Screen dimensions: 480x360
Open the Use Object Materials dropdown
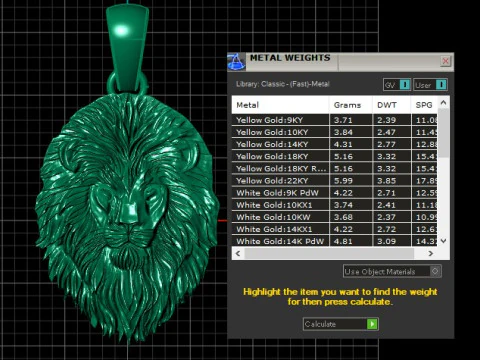pos(392,271)
